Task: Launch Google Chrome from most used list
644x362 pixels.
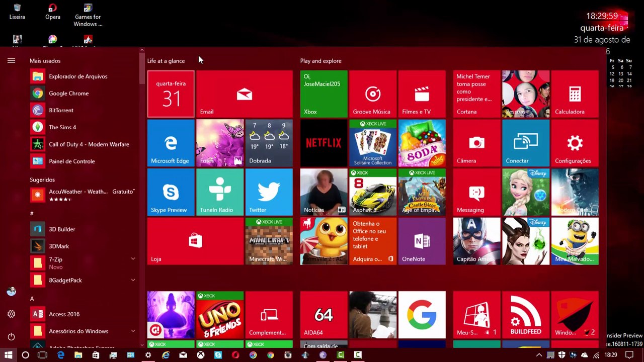Action: [x=82, y=94]
